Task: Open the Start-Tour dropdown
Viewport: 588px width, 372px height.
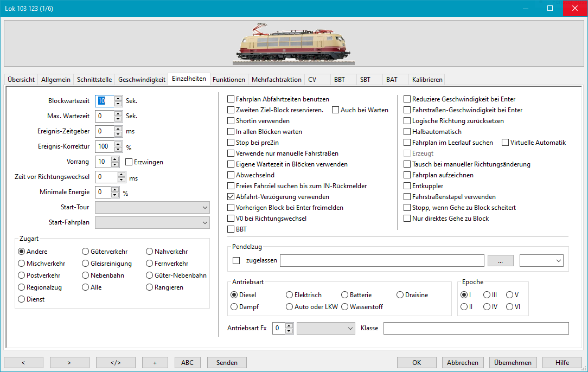Action: pyautogui.click(x=152, y=207)
